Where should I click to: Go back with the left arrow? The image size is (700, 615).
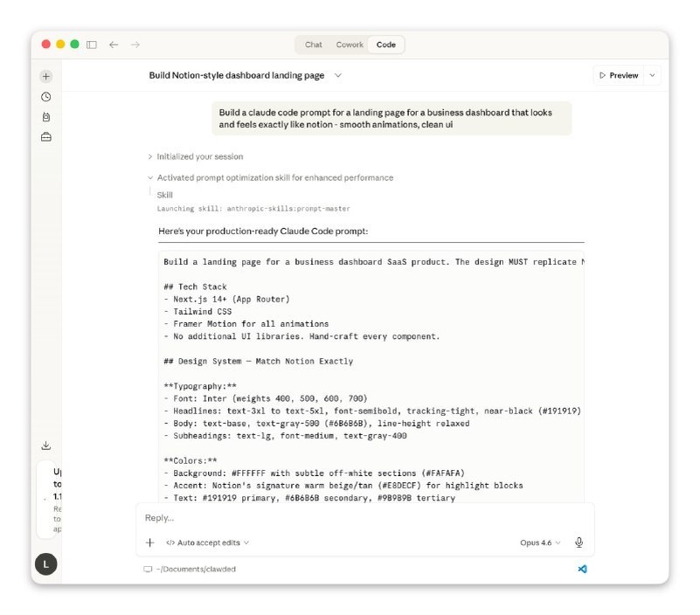point(114,45)
